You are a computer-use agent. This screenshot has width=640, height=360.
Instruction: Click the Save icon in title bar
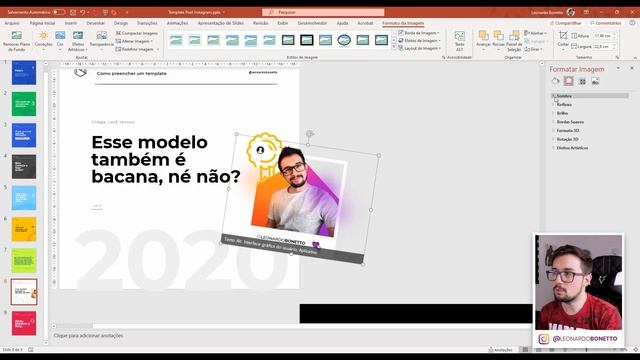pyautogui.click(x=73, y=12)
